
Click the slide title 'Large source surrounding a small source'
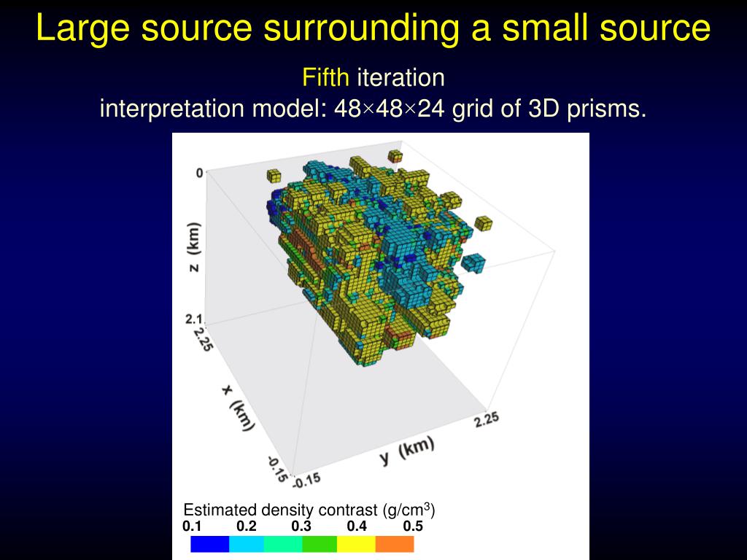pyautogui.click(x=373, y=28)
